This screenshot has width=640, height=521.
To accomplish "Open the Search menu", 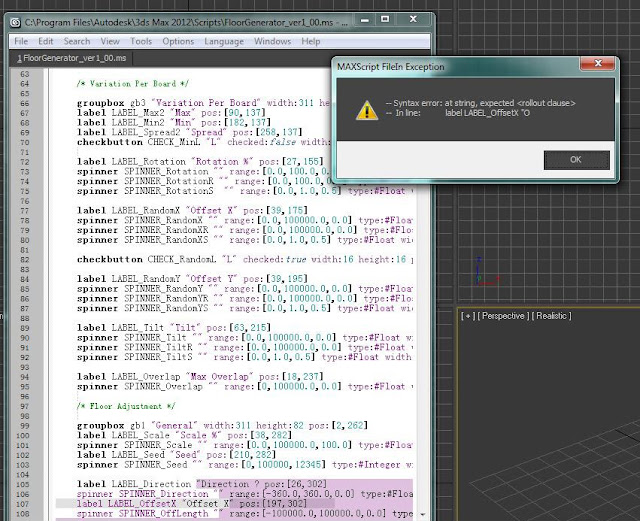I will (x=77, y=41).
